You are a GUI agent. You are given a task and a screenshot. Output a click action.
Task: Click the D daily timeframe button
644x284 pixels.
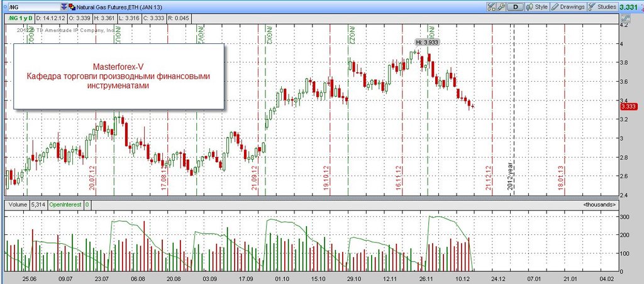[515, 7]
